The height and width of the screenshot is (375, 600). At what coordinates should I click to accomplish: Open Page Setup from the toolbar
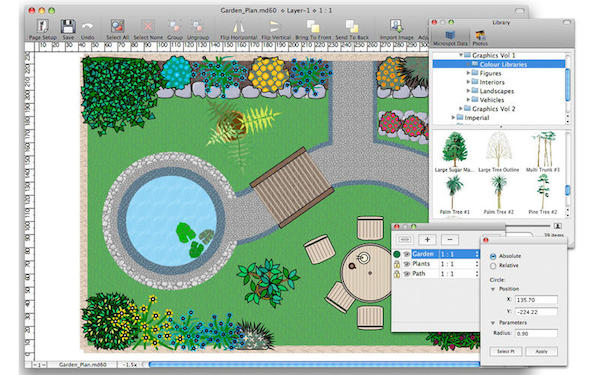click(x=42, y=26)
